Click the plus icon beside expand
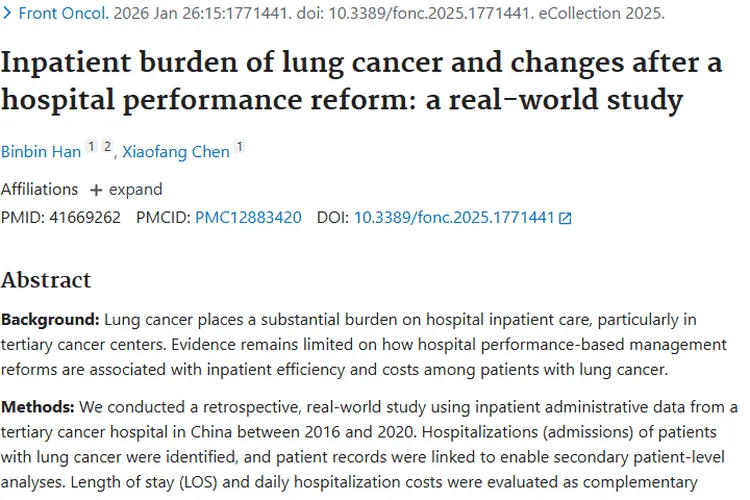This screenshot has width=750, height=500. click(x=96, y=190)
